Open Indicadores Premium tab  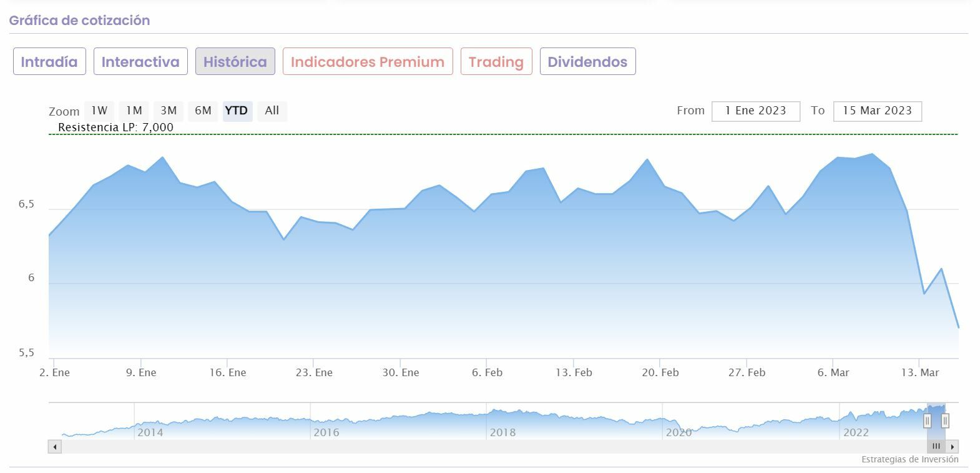367,61
